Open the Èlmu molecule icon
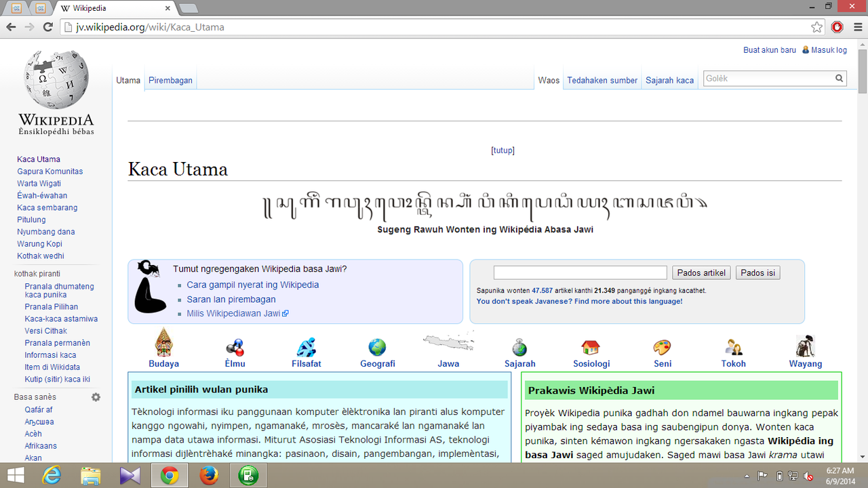 point(235,347)
